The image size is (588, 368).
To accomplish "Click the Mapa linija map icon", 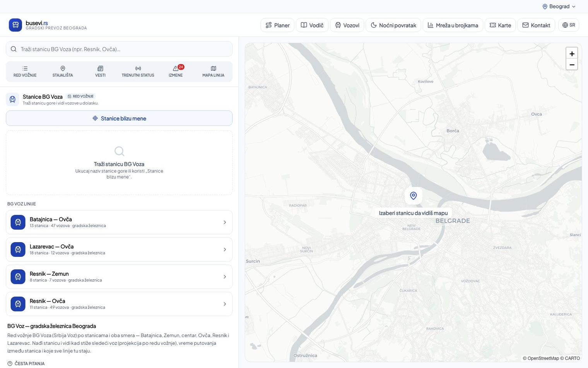I will [x=213, y=69].
